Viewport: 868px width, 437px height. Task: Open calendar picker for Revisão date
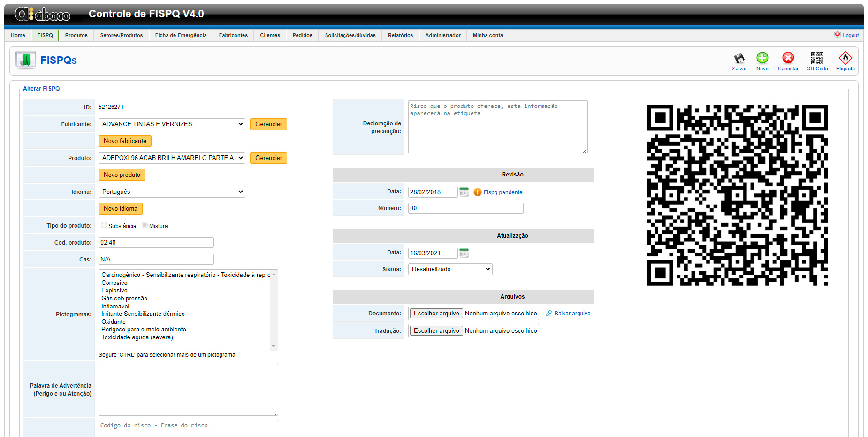[x=464, y=192]
